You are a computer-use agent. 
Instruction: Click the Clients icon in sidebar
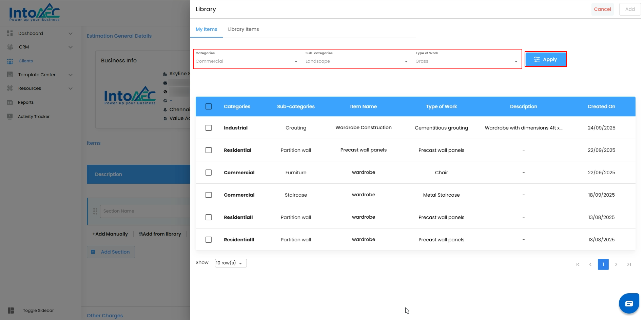[10, 61]
